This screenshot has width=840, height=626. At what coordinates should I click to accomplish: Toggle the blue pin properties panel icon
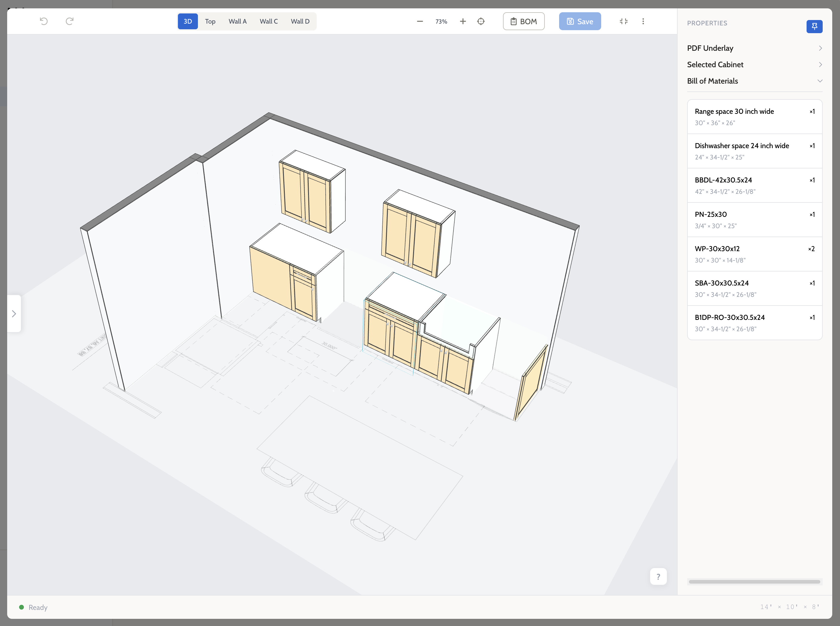click(814, 27)
